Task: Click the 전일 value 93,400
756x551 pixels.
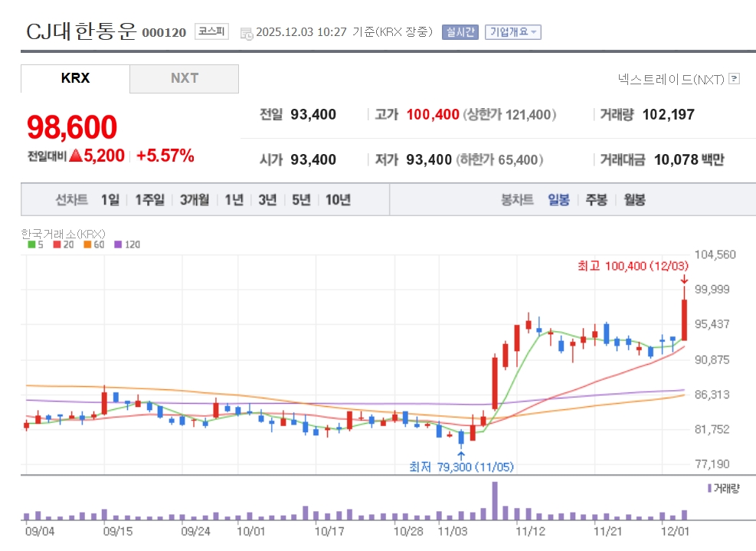Action: pyautogui.click(x=313, y=114)
